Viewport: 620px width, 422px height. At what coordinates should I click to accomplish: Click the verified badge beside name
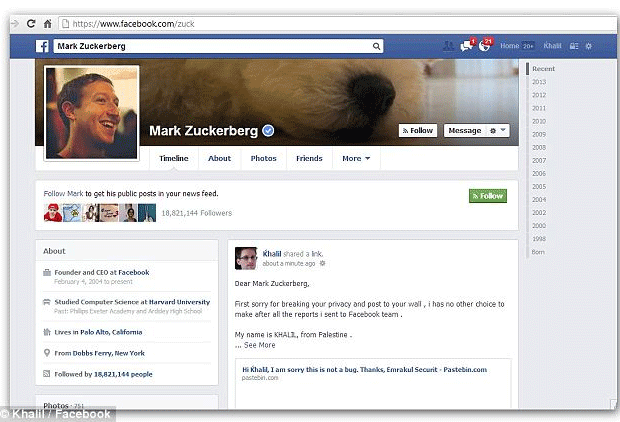(268, 131)
